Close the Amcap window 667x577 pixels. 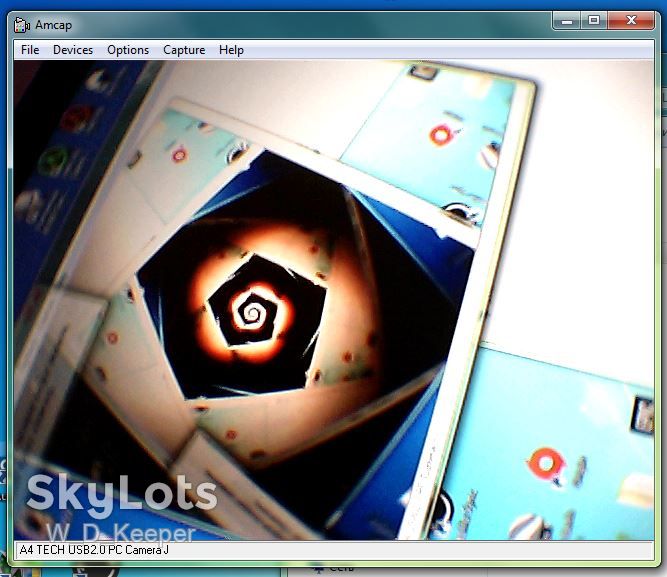pyautogui.click(x=631, y=20)
